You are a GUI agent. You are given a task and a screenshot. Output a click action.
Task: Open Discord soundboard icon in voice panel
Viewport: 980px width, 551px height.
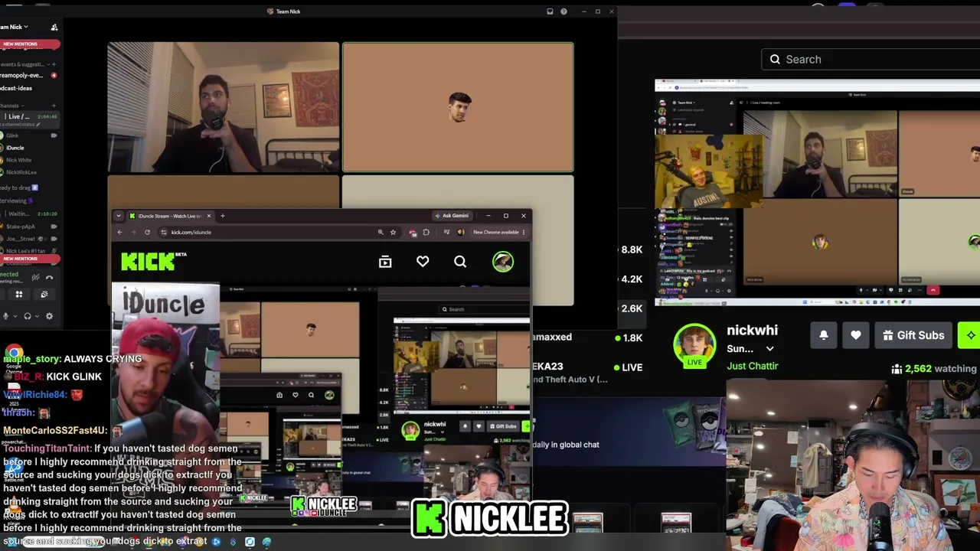pyautogui.click(x=44, y=295)
